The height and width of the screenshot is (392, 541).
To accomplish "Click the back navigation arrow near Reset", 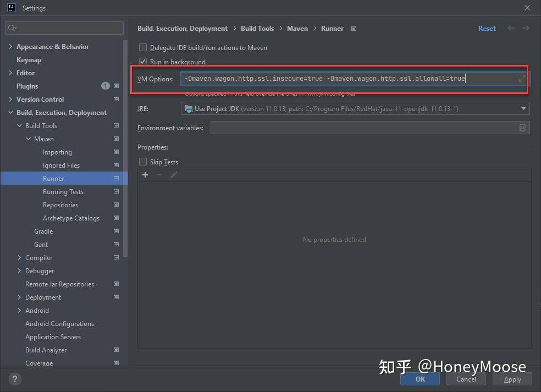I will tap(510, 28).
